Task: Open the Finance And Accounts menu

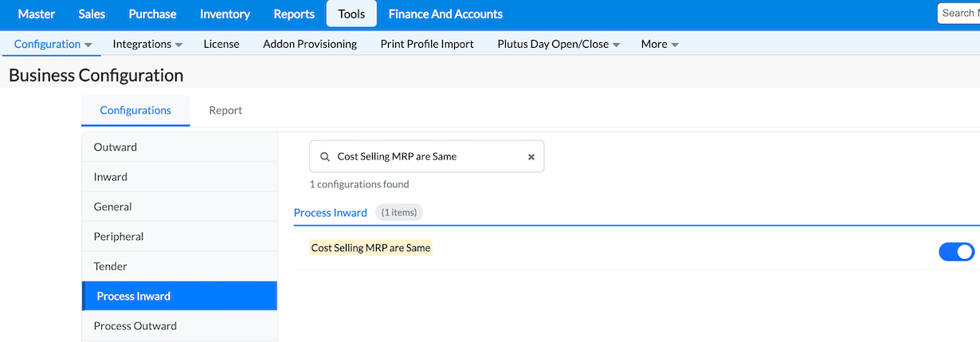Action: (x=445, y=14)
